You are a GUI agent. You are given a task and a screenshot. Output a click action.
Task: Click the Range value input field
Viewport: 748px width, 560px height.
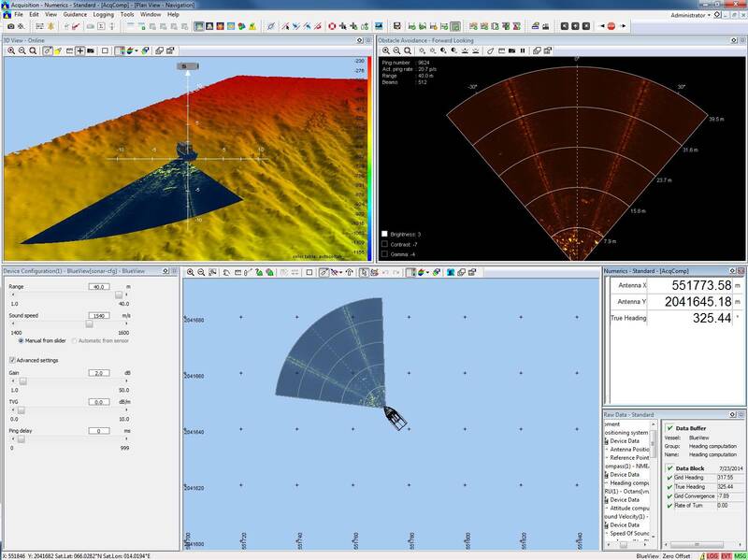(x=100, y=286)
